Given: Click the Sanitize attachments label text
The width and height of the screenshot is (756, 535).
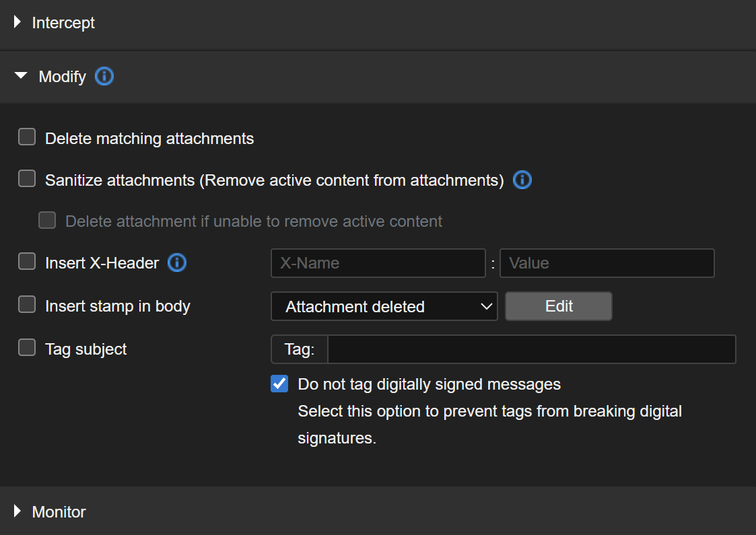Looking at the screenshot, I should click(274, 180).
